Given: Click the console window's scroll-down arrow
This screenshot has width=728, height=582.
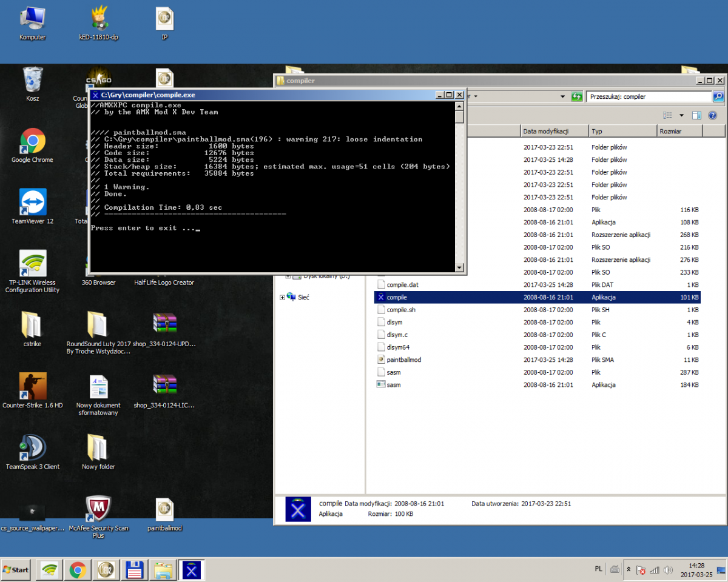Looking at the screenshot, I should click(x=459, y=267).
